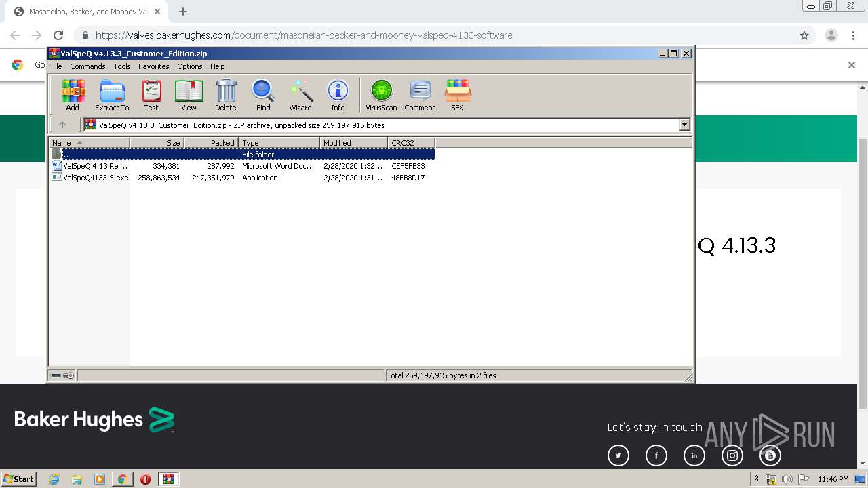This screenshot has height=488, width=868.
Task: Sort files by Name column header
Action: coord(89,142)
